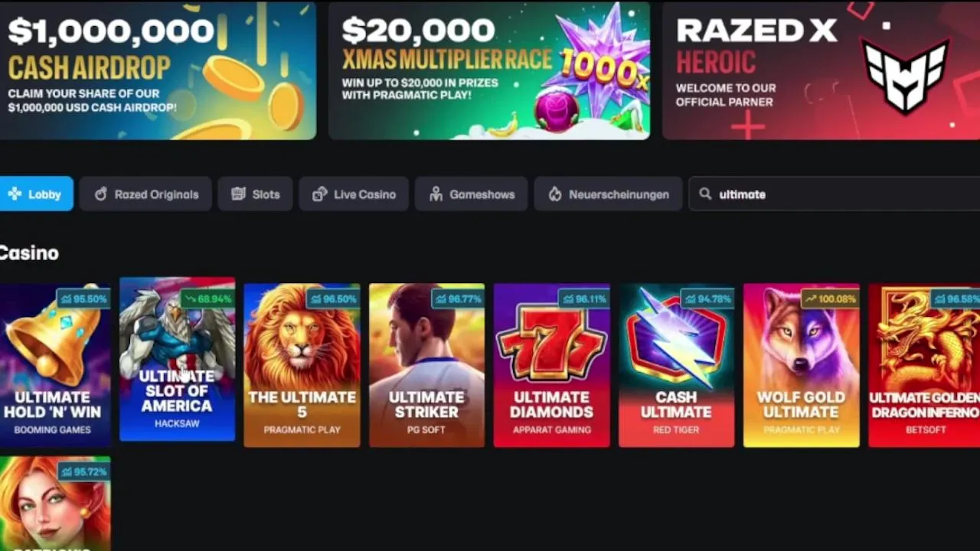Open the Lobby tab
Screen dimensions: 980x551
coord(36,194)
